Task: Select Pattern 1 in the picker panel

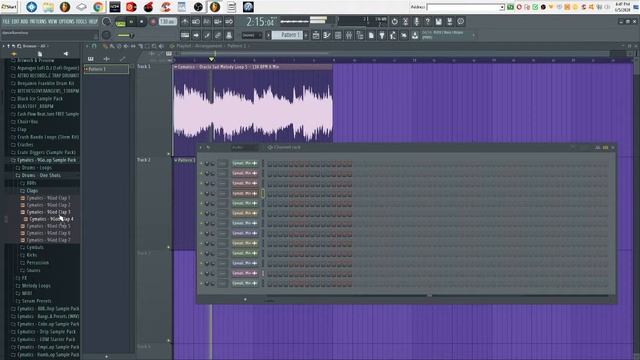Action: coord(107,69)
